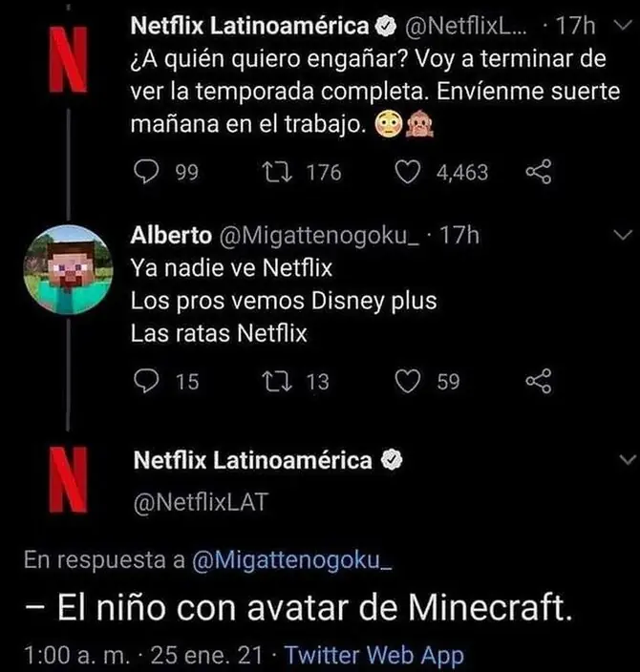Like Alberto's tweet with 59 likes
This screenshot has height=672, width=640.
410,382
